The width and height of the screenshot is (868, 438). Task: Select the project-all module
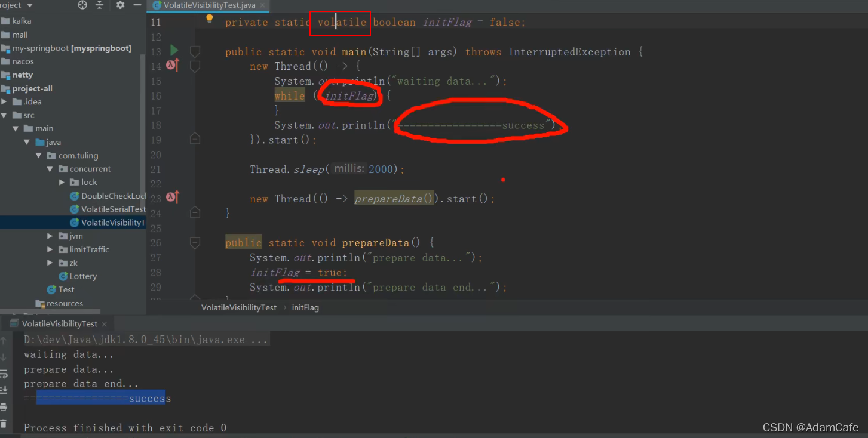click(27, 88)
